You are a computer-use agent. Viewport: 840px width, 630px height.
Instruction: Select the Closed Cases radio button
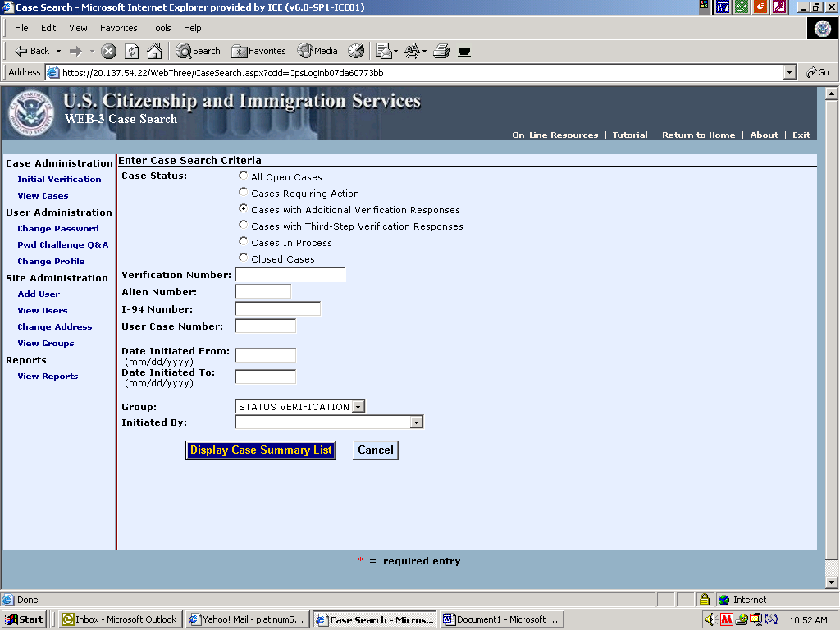pos(243,258)
